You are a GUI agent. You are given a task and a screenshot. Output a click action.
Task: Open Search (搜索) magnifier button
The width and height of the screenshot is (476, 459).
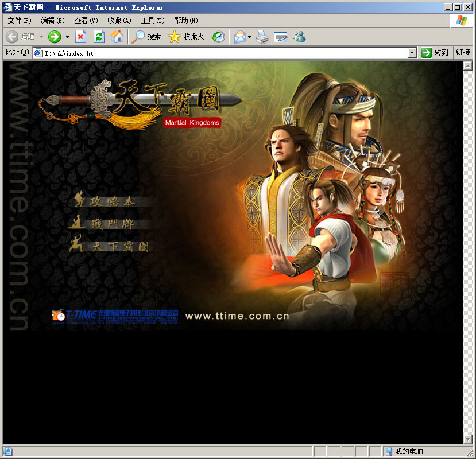click(x=146, y=37)
